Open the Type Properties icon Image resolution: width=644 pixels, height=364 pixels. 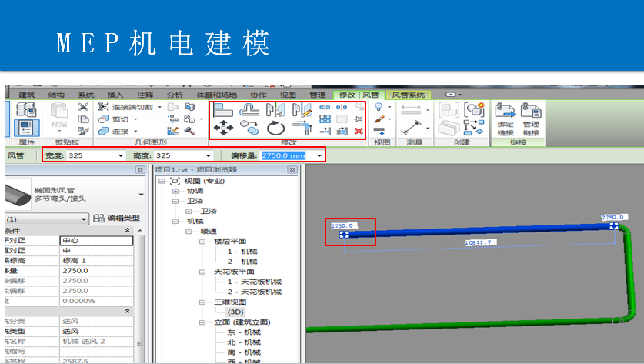tap(26, 110)
